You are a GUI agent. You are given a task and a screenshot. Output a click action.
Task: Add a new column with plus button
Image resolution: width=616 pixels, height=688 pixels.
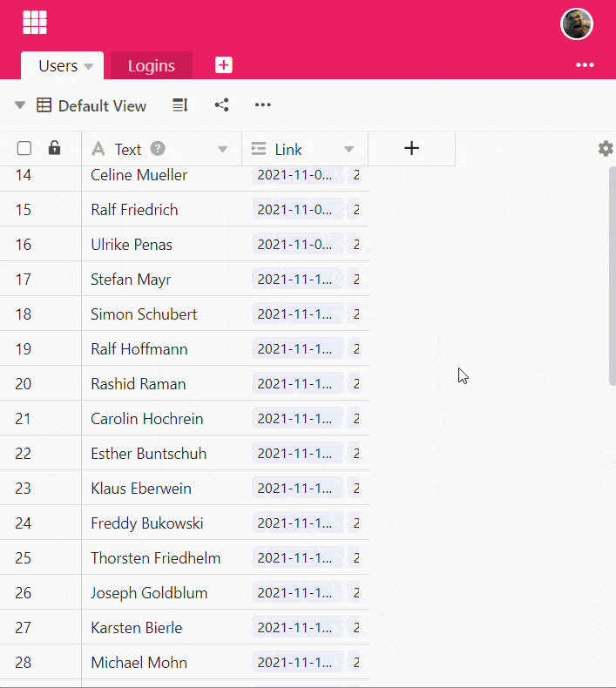pos(411,148)
